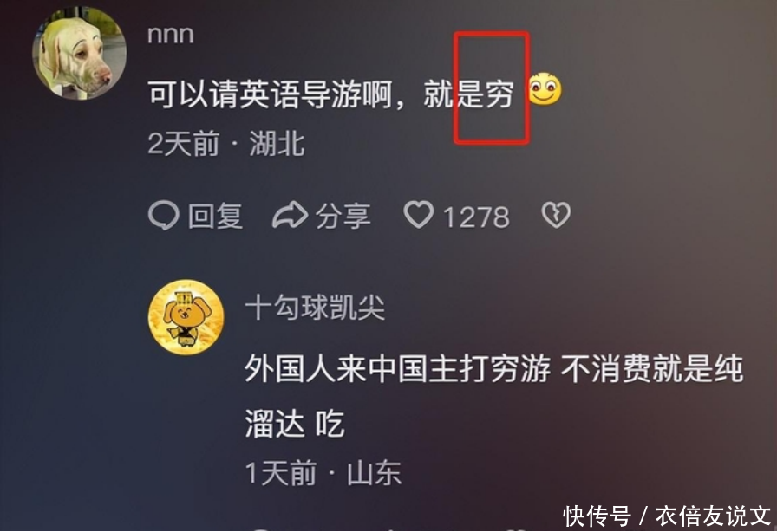Click the 山东 location label
The width and height of the screenshot is (777, 532).
coord(374,472)
